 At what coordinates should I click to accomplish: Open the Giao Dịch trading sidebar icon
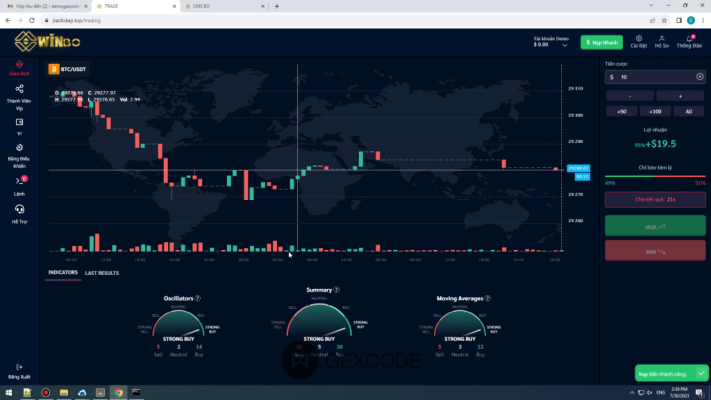pos(19,65)
